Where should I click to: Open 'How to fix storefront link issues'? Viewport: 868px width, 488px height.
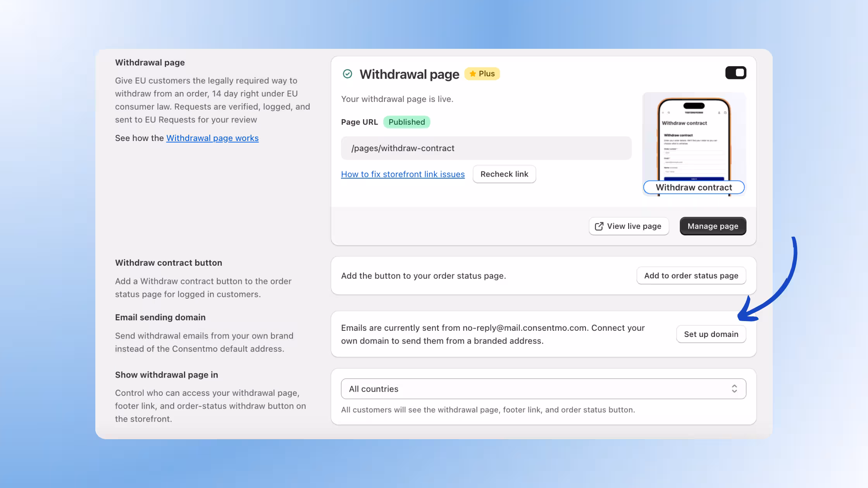coord(403,174)
